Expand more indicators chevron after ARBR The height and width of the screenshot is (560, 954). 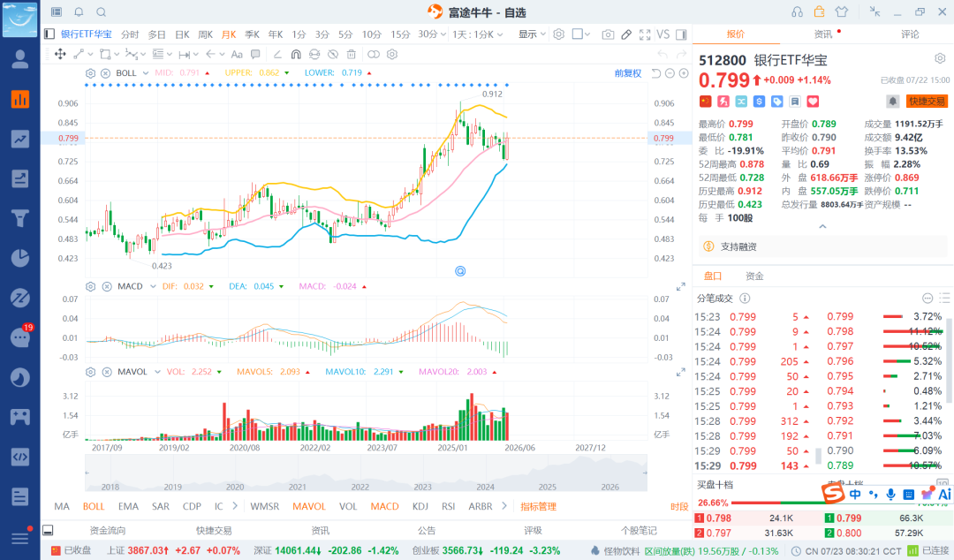click(x=504, y=506)
